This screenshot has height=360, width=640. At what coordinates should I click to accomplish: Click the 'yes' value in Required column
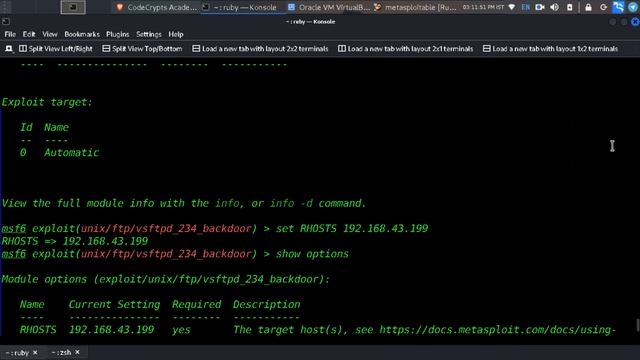pos(181,330)
